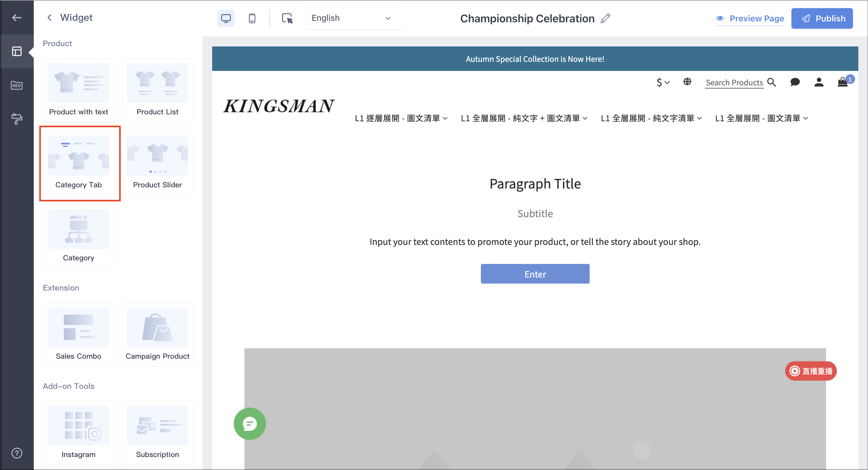Add the Product List widget
This screenshot has height=470, width=868.
(x=157, y=91)
